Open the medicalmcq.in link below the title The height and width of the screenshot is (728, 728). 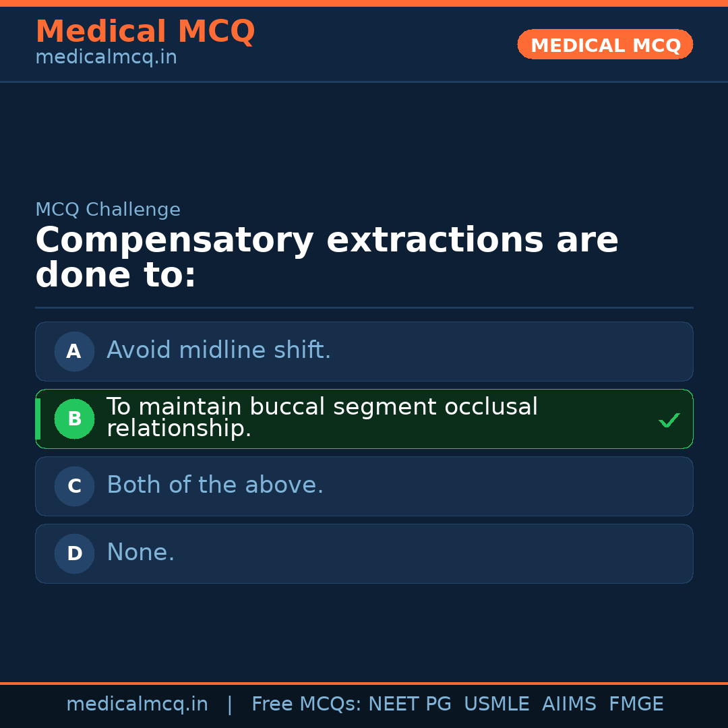pos(106,58)
